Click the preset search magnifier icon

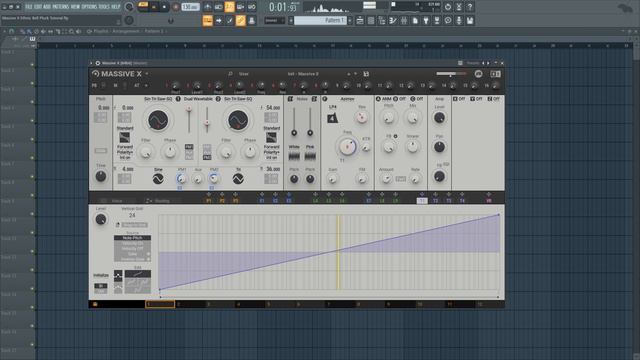230,74
